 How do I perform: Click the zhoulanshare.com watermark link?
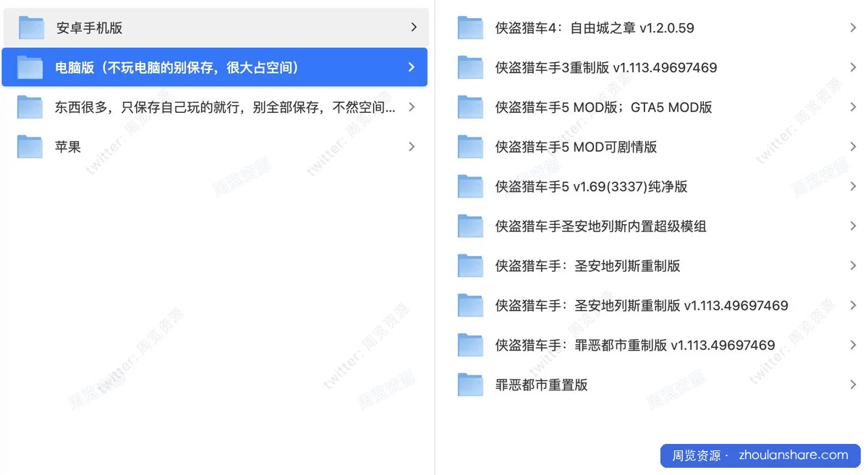coord(793,455)
